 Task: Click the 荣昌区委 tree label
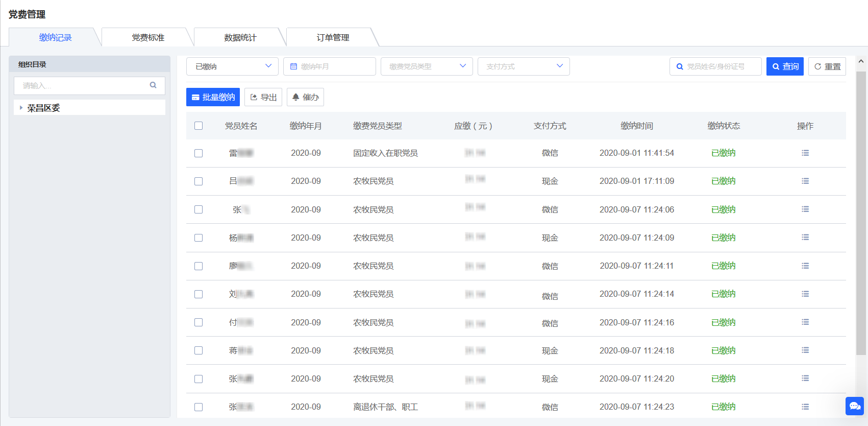(x=43, y=108)
